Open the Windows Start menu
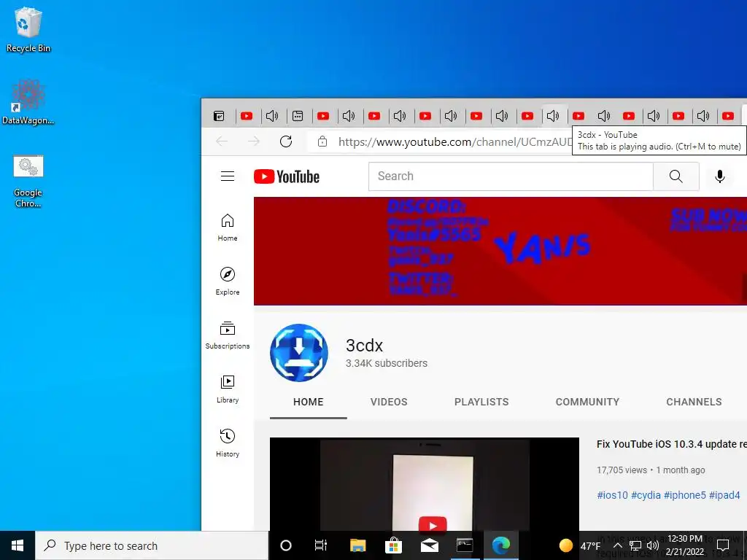Image resolution: width=747 pixels, height=560 pixels. point(18,545)
